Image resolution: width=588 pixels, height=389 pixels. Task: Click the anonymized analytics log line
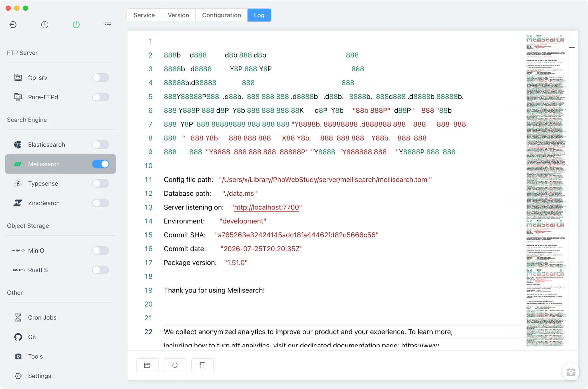pyautogui.click(x=308, y=332)
